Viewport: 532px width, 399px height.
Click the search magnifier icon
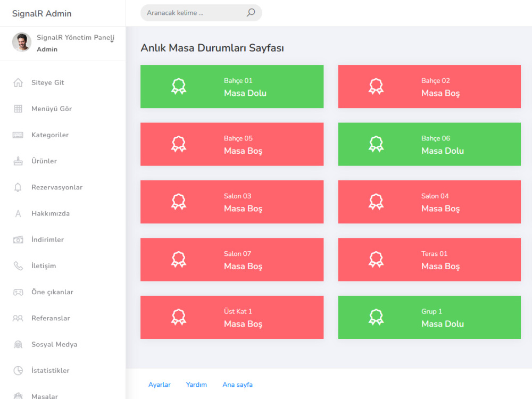[x=251, y=13]
